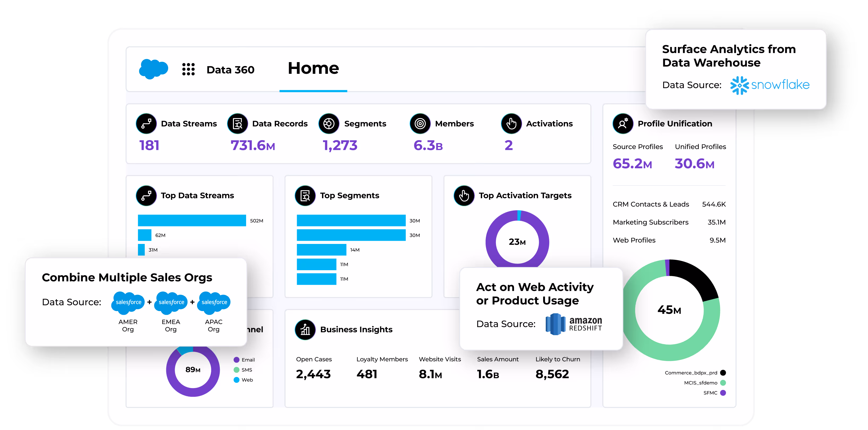Click the Snowflake logo

(770, 85)
